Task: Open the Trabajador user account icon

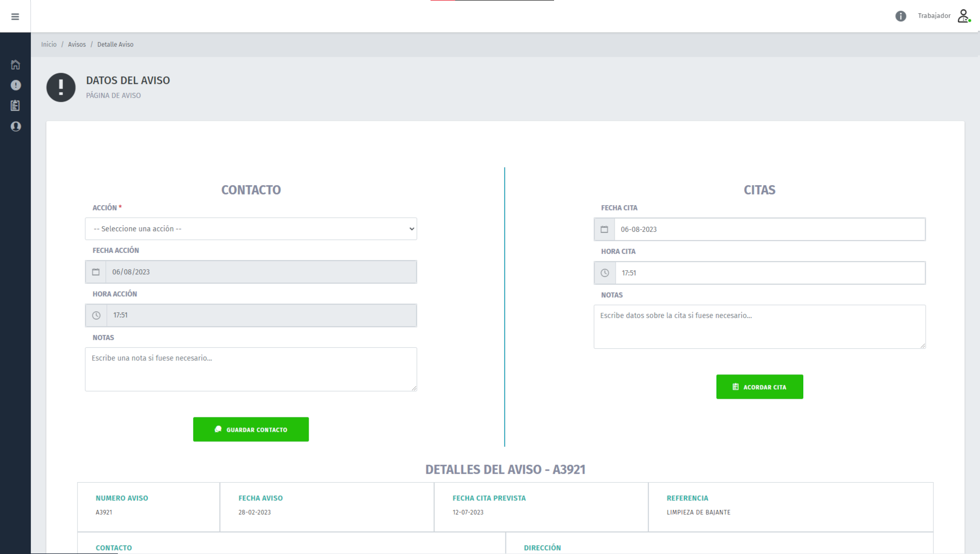Action: point(964,16)
